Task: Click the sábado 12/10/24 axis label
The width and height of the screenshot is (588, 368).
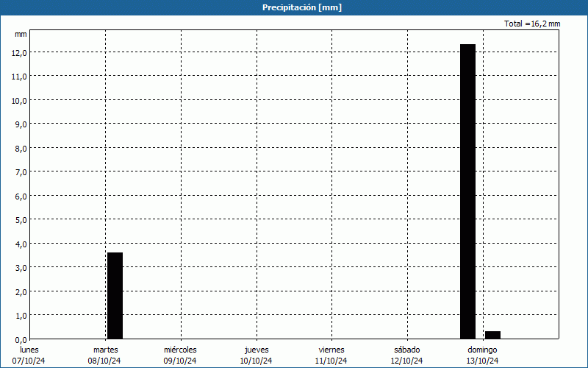Action: tap(407, 355)
